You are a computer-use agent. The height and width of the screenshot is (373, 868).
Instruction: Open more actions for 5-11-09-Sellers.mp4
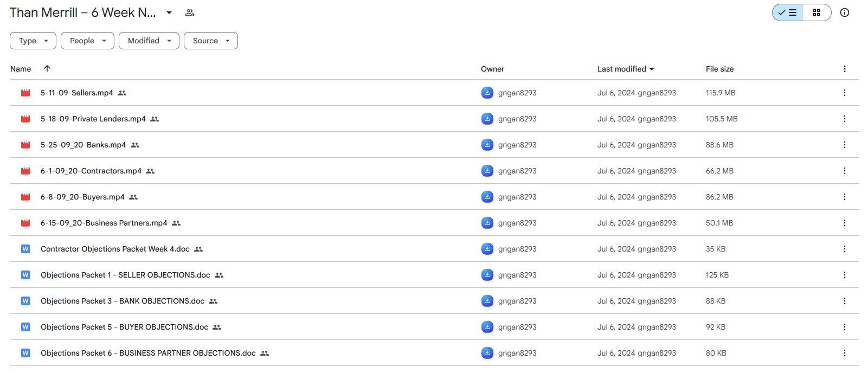click(x=844, y=93)
